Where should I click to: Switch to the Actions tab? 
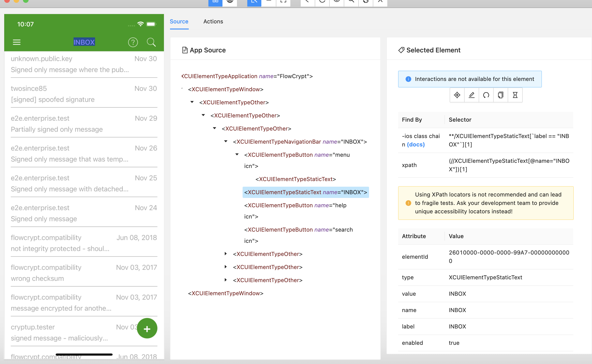(x=213, y=22)
